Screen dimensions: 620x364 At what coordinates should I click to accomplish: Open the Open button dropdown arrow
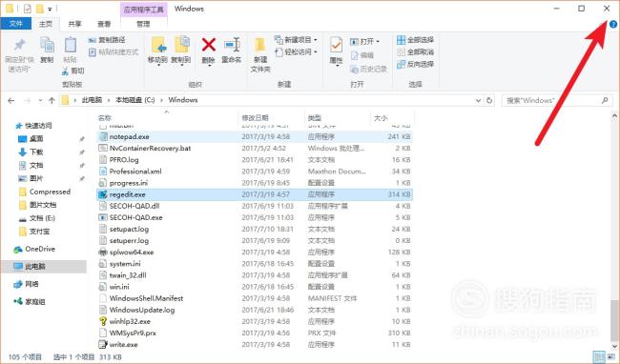pos(378,42)
